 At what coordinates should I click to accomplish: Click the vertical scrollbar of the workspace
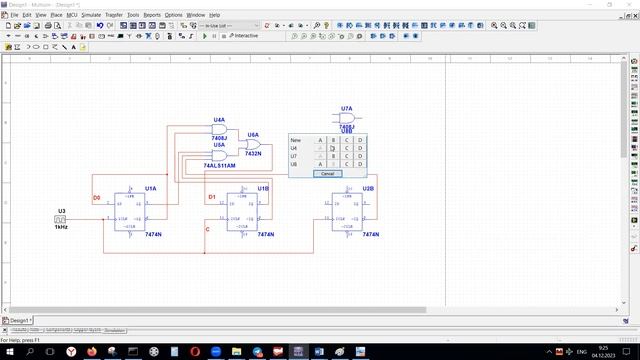(x=623, y=109)
